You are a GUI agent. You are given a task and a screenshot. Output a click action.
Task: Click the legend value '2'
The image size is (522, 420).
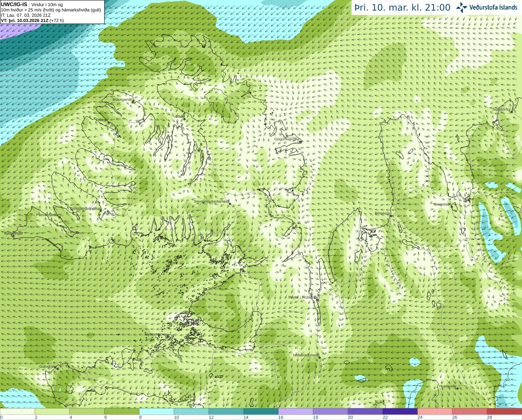pos(36,417)
